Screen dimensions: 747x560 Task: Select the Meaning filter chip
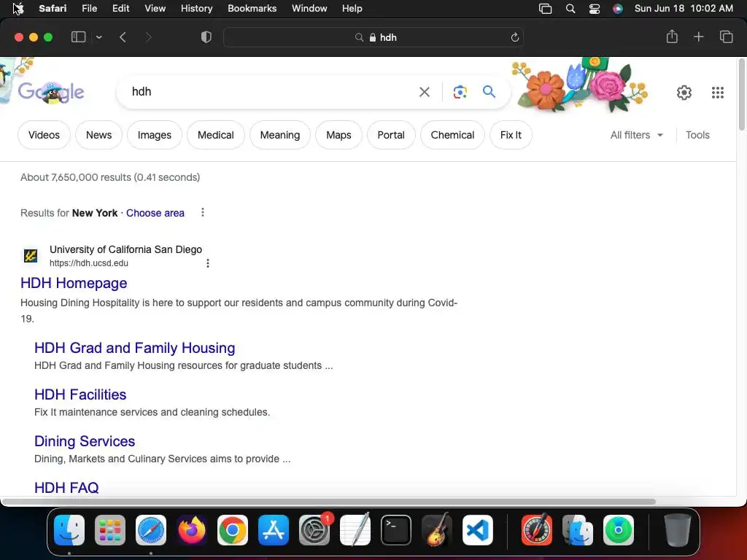tap(280, 135)
